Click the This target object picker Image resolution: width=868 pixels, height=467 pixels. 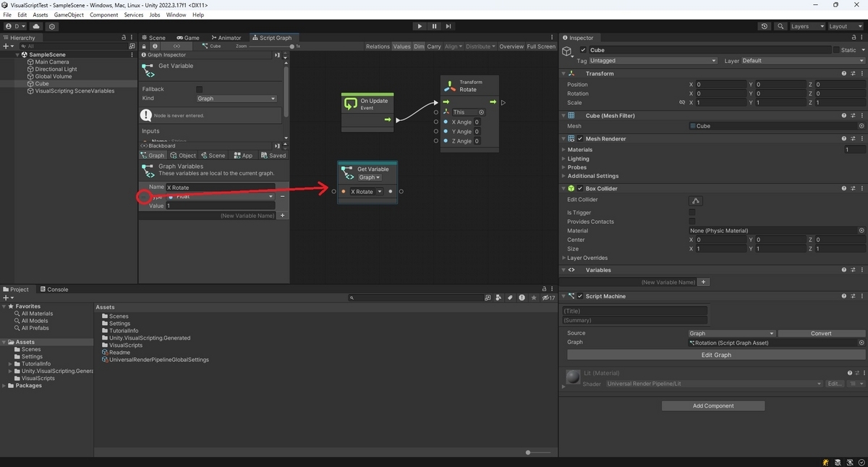coord(482,112)
